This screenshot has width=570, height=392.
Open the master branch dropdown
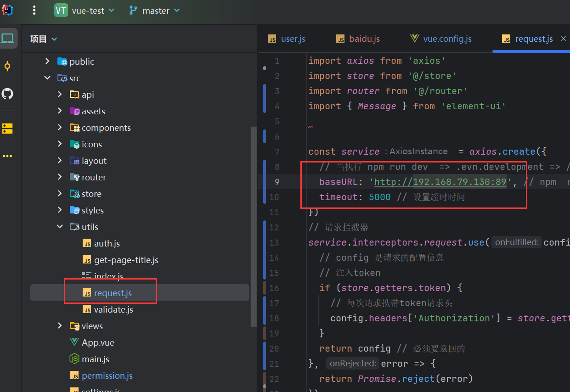click(155, 11)
